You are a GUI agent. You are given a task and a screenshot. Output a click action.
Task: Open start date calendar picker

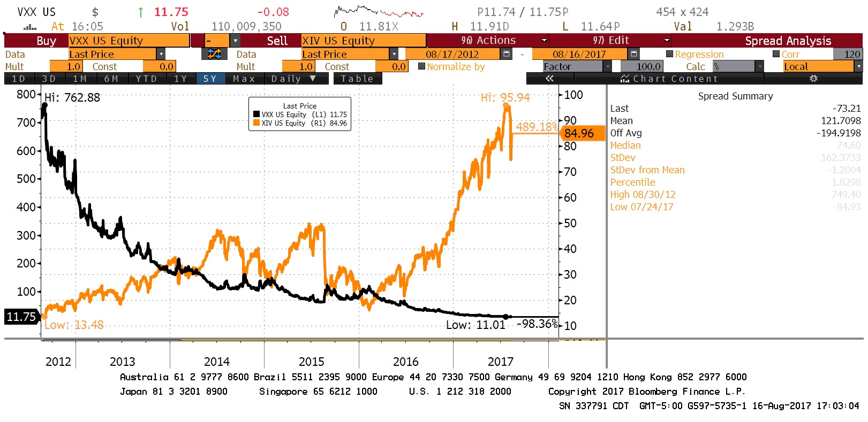point(506,54)
